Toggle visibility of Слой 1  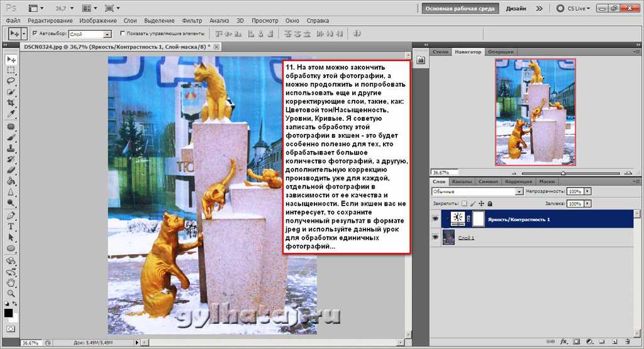click(x=435, y=238)
